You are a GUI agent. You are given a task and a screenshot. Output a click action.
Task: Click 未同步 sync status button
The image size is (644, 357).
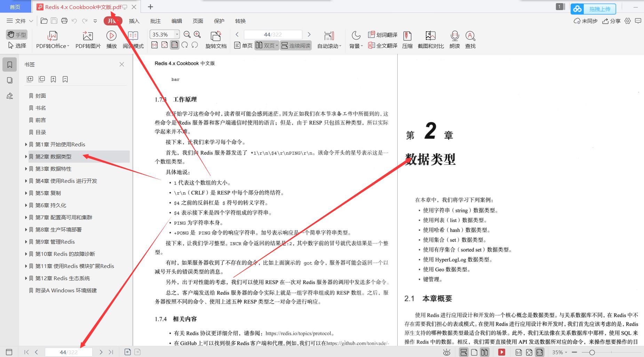586,21
